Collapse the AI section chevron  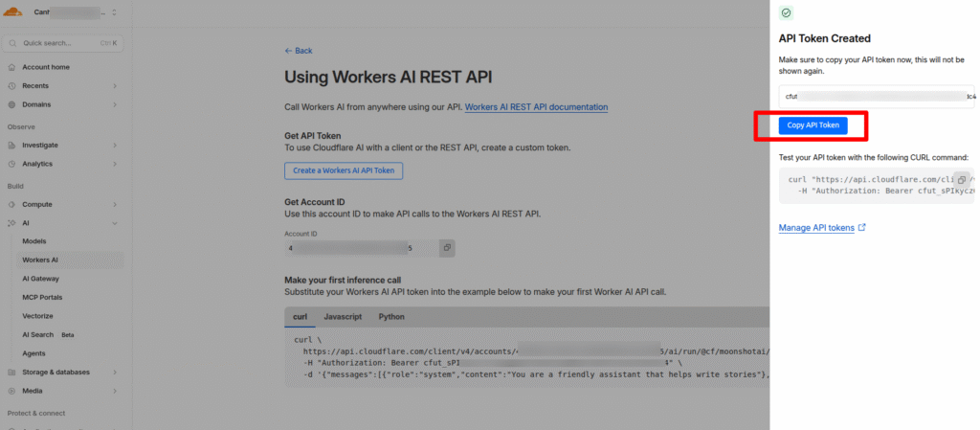click(x=115, y=223)
